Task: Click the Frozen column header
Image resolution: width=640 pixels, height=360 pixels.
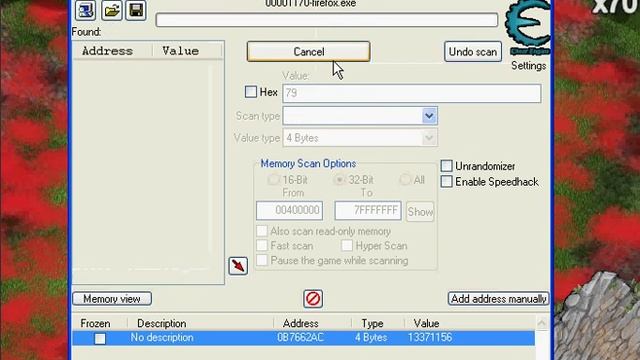Action: 96,323
